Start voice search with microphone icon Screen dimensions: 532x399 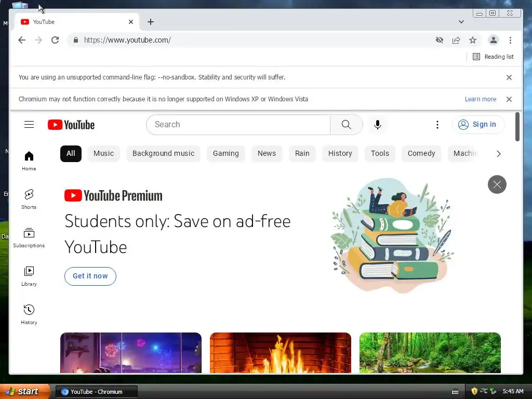pos(378,125)
